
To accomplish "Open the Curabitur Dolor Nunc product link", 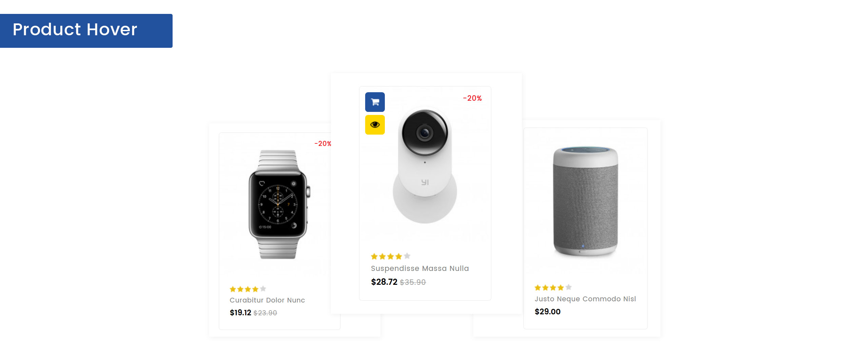I will click(x=267, y=300).
